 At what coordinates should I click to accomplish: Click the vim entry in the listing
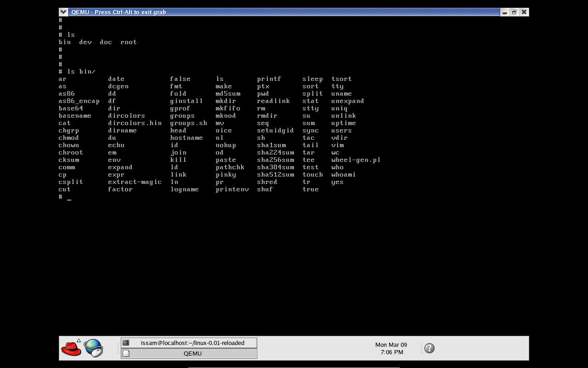(338, 145)
